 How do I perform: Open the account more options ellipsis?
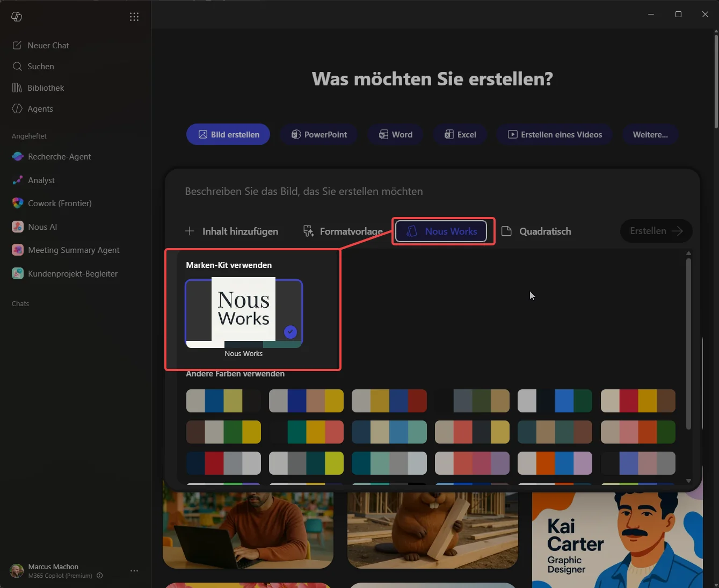(134, 571)
